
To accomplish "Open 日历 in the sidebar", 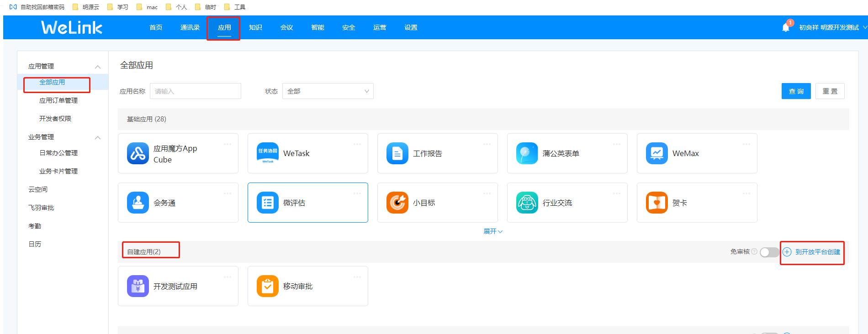I will point(35,244).
